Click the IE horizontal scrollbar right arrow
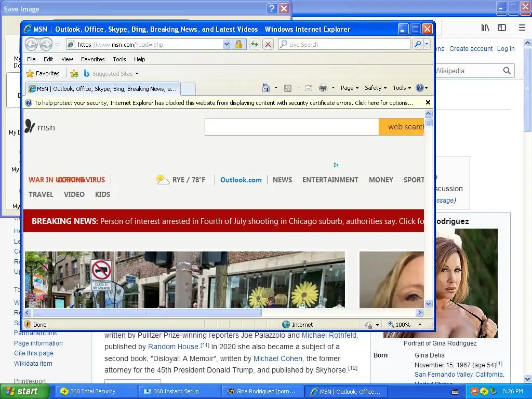This screenshot has width=532, height=399. (420, 312)
